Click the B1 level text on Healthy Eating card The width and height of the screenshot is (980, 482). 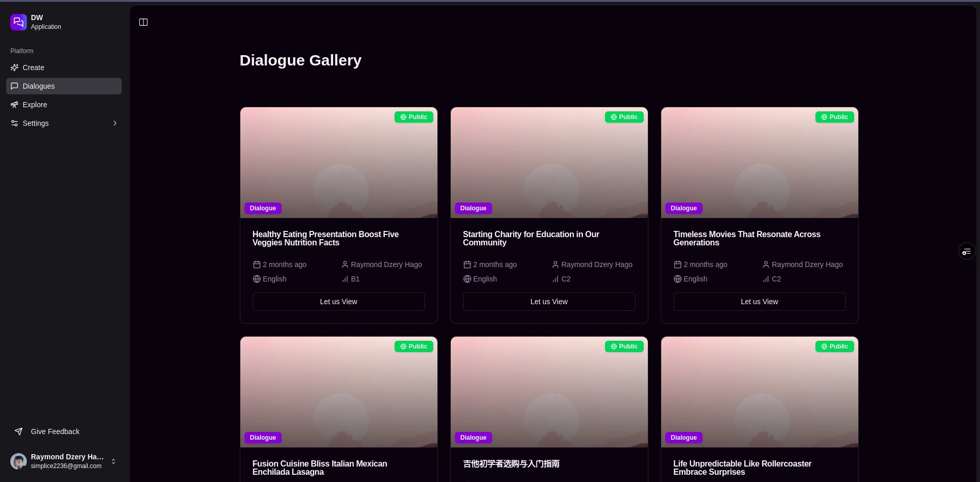tap(355, 279)
